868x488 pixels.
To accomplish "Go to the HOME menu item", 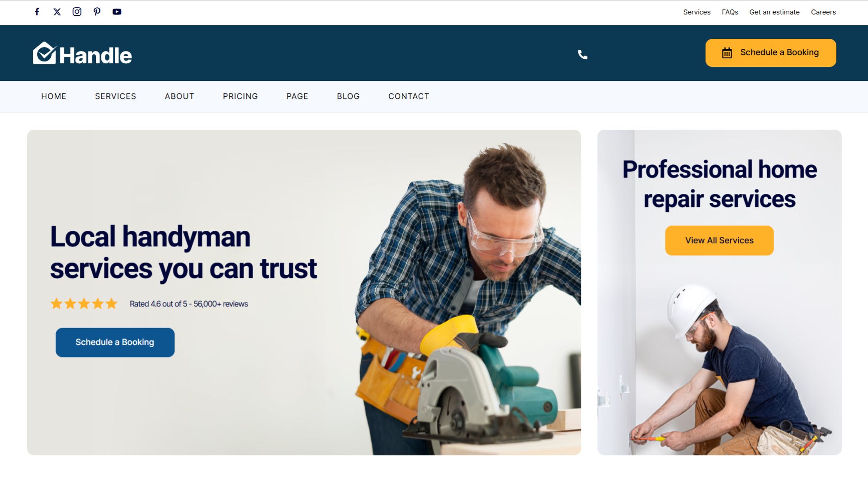I will [x=54, y=96].
